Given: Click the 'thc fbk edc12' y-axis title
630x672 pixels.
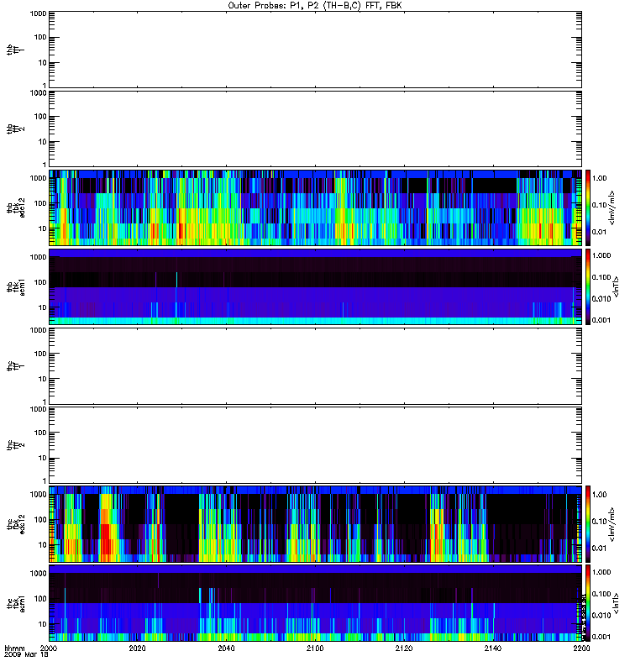Looking at the screenshot, I should tap(15, 524).
